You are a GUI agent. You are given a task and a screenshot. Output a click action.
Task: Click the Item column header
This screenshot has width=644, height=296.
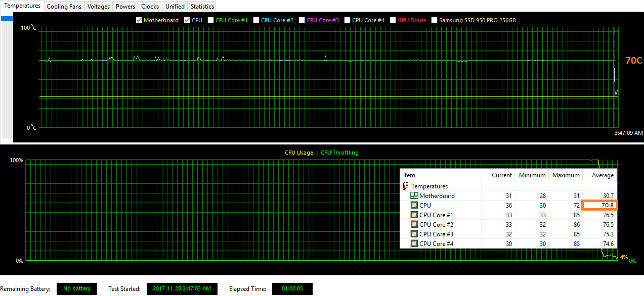click(409, 175)
